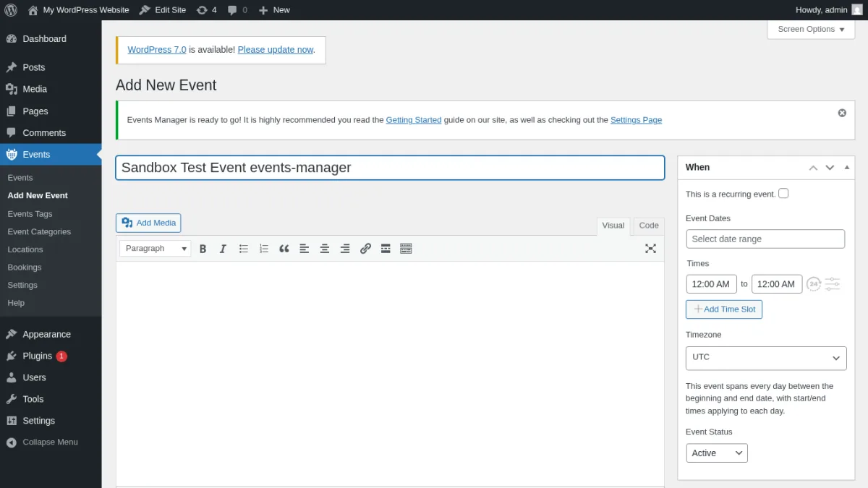
Task: Open the Events submenu list item
Action: (x=20, y=178)
